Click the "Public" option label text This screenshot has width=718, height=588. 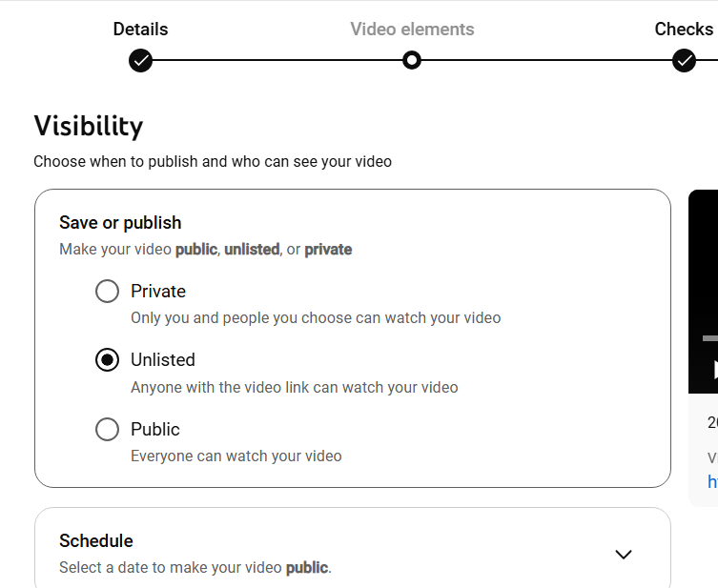[x=155, y=430]
